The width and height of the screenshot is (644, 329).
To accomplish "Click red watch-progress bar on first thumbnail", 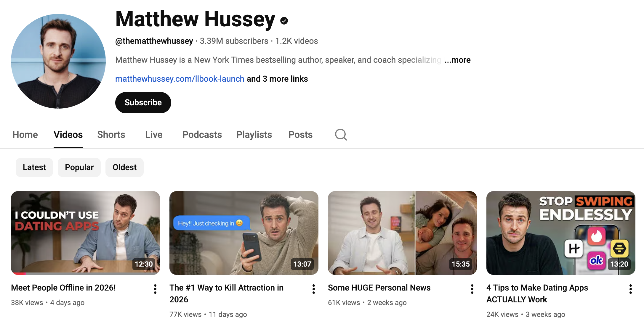I will (x=18, y=274).
